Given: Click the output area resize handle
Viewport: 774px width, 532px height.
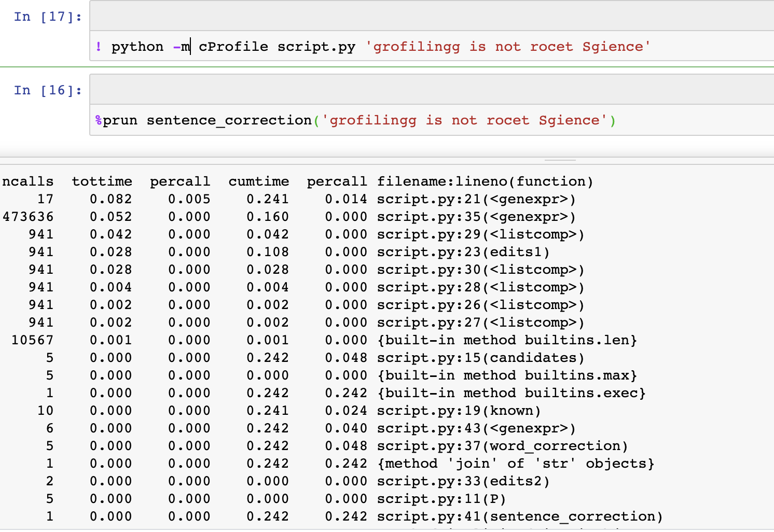Looking at the screenshot, I should point(561,161).
